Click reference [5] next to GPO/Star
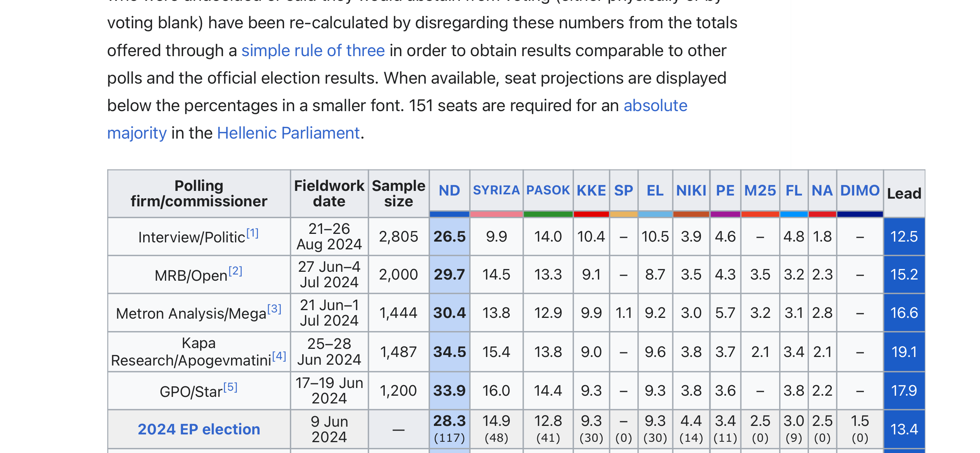This screenshot has height=453, width=980. point(230,387)
